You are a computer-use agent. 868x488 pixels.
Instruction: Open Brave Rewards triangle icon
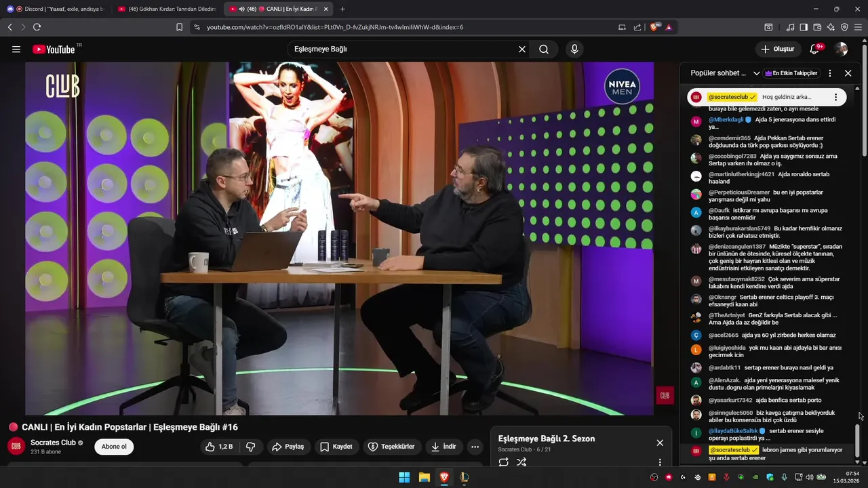point(669,27)
